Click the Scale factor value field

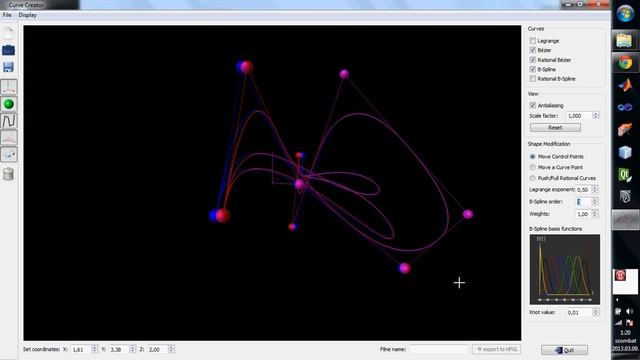[579, 116]
